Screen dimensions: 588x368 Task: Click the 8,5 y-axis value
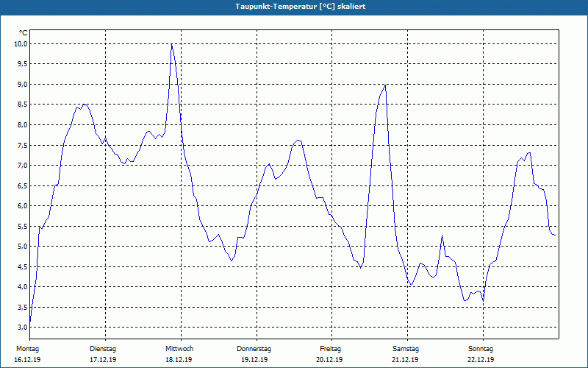pyautogui.click(x=23, y=105)
